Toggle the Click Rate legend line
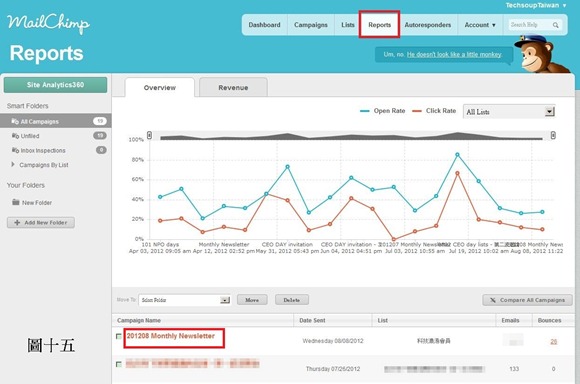The width and height of the screenshot is (580, 384). coord(434,111)
